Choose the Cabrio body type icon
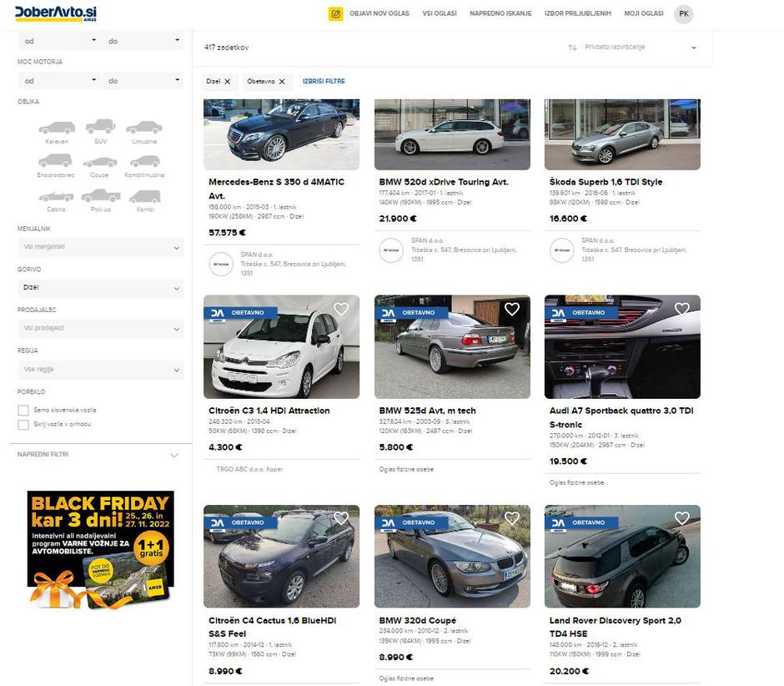 pos(56,196)
